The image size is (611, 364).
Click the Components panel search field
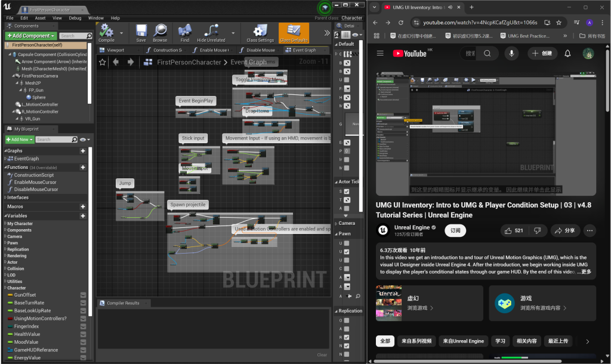tap(76, 36)
